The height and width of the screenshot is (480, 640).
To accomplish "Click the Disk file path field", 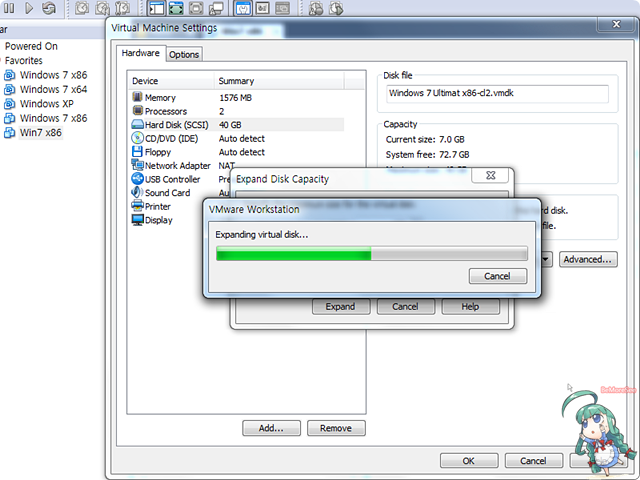I will click(497, 93).
